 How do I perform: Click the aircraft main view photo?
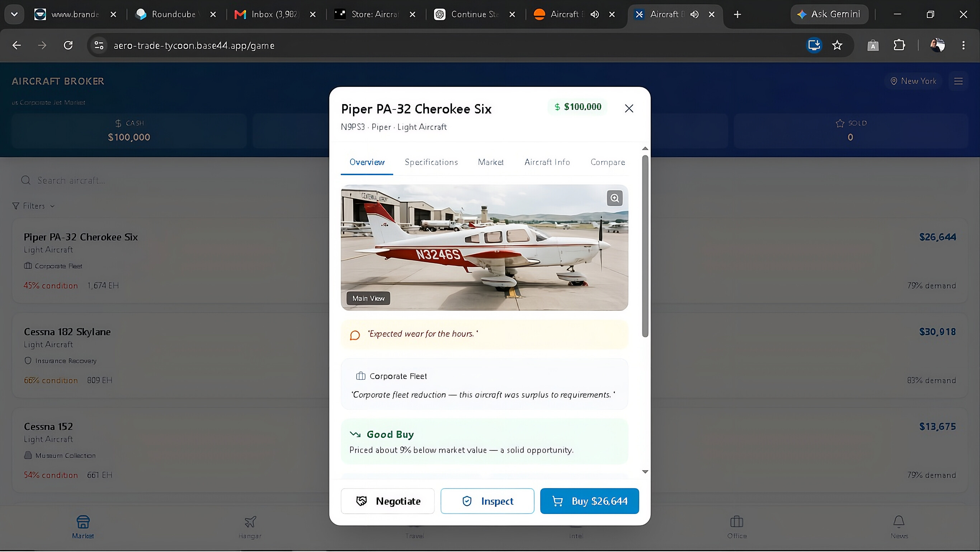click(x=484, y=247)
